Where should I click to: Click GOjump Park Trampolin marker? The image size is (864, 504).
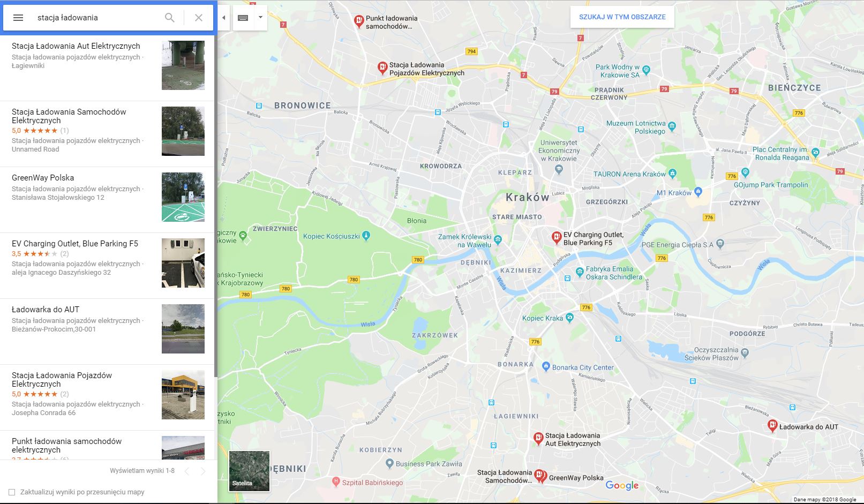click(x=745, y=172)
